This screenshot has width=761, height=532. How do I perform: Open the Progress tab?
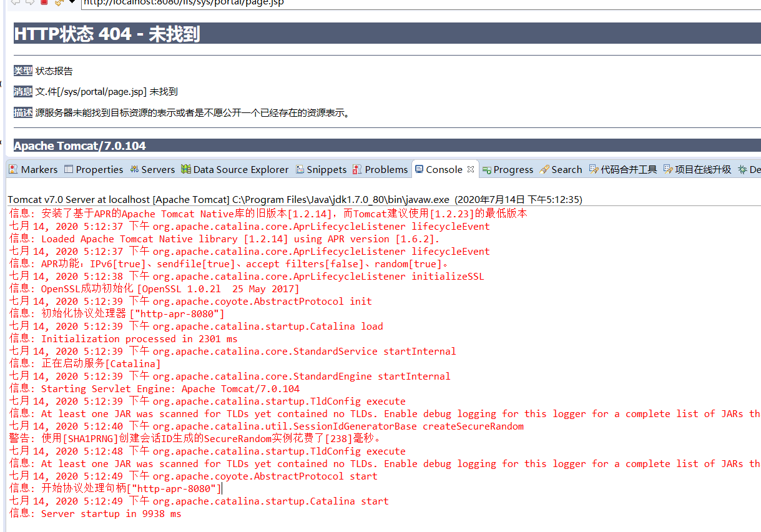[508, 169]
